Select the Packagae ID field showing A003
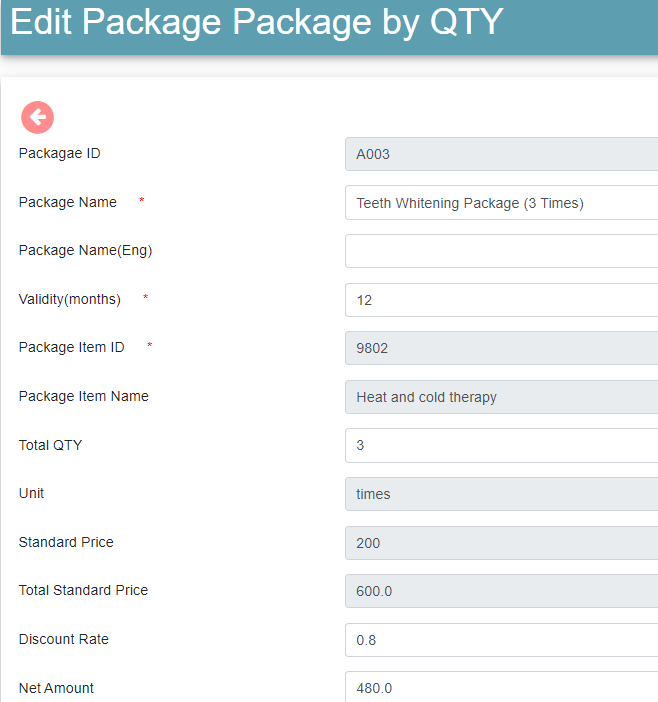 pyautogui.click(x=501, y=154)
